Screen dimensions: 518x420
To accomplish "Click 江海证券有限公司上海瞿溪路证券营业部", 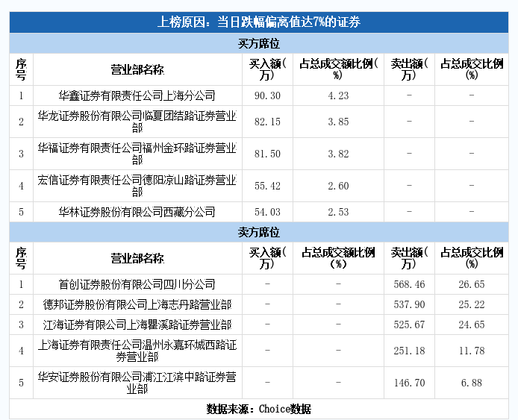I will (x=137, y=325).
